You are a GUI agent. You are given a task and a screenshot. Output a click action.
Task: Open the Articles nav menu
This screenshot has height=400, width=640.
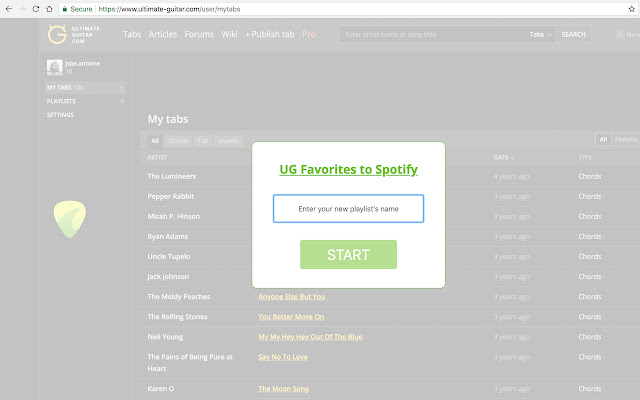162,34
